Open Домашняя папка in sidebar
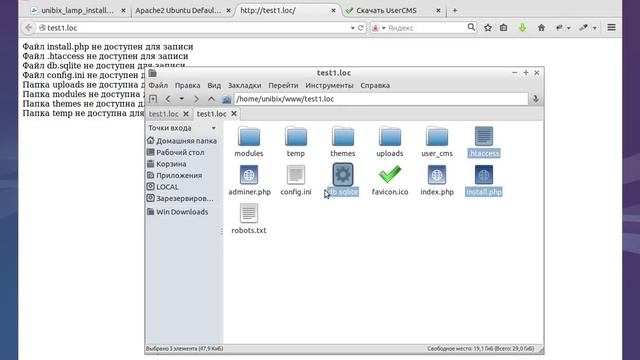640x360 pixels. coord(182,141)
